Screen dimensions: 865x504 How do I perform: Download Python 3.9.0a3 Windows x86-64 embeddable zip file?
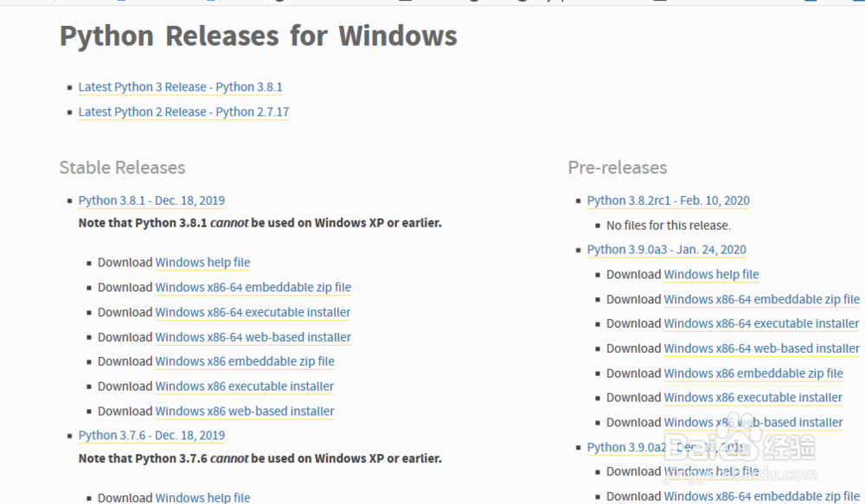pos(762,299)
